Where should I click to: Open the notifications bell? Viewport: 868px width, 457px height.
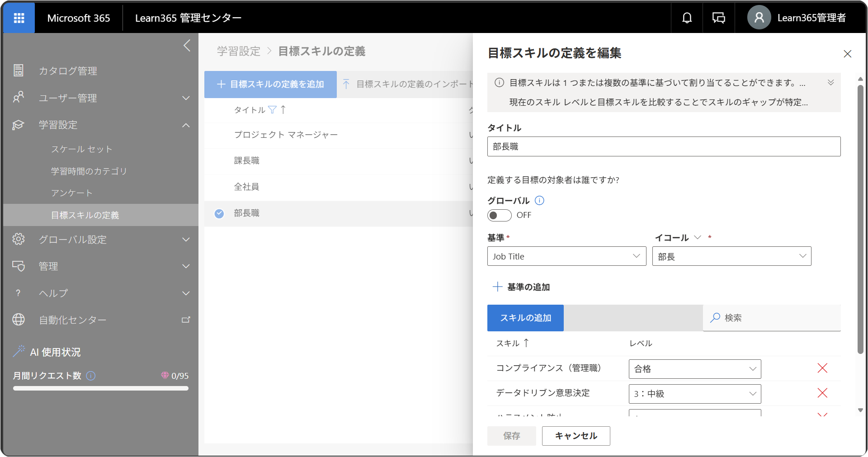(687, 18)
